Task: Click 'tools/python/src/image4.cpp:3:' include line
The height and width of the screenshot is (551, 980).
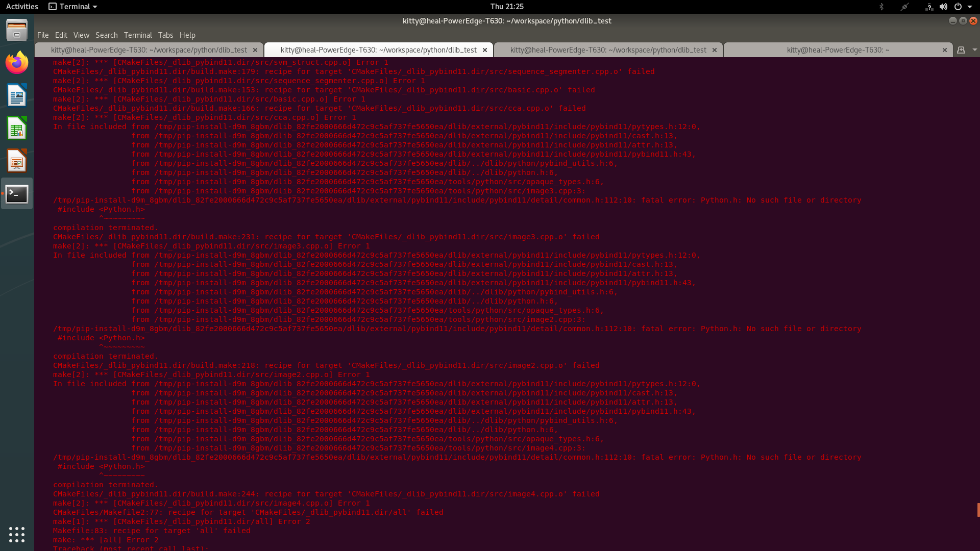Action: pos(358,448)
